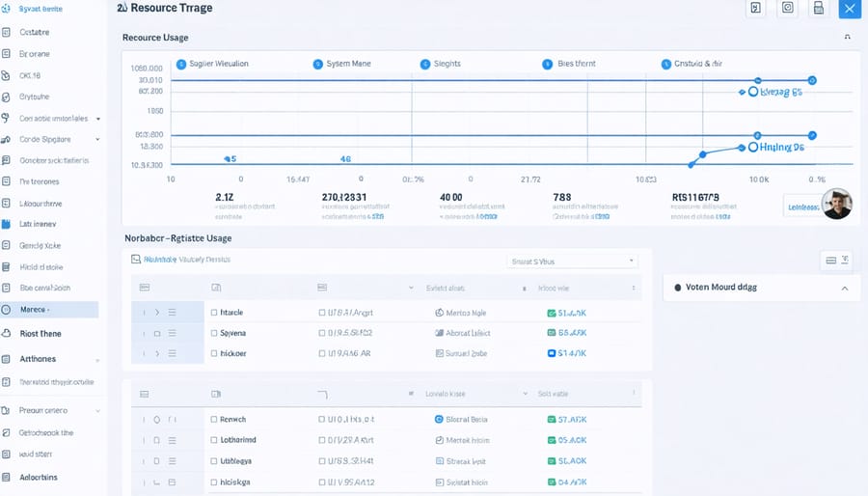Click the print icon in top toolbar
Viewport: 868px width, 496px height.
819,8
